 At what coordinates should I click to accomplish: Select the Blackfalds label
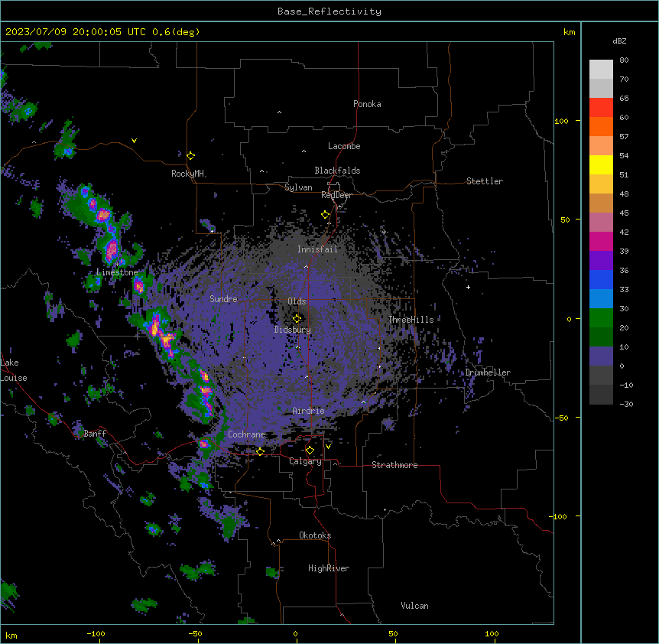337,171
